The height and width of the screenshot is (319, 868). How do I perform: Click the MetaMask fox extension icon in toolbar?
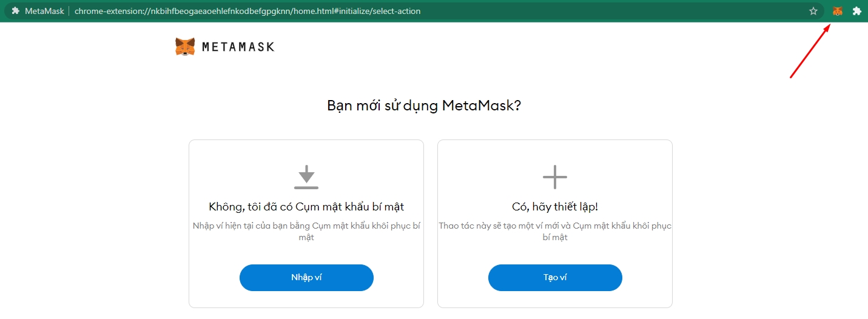click(x=837, y=11)
